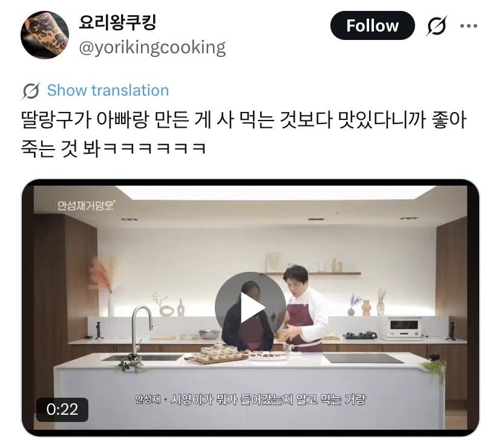Open Grok icon beside the Follow button
This screenshot has width=501, height=448.
436,25
